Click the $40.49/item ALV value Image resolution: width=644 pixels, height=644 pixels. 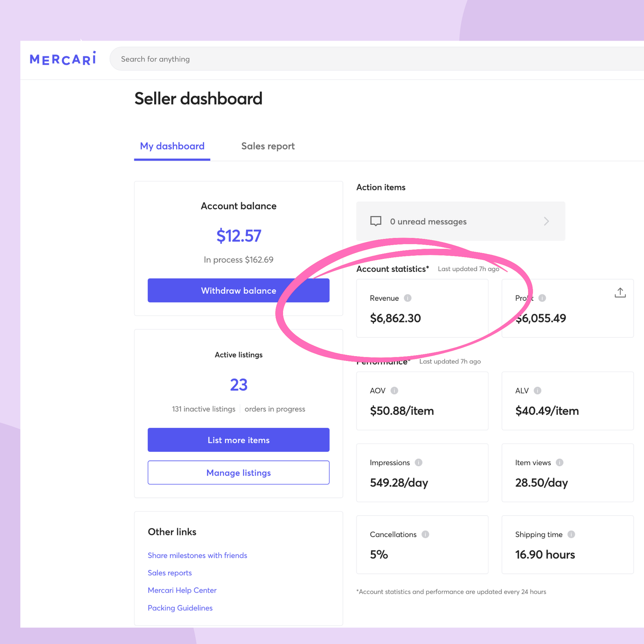point(547,411)
